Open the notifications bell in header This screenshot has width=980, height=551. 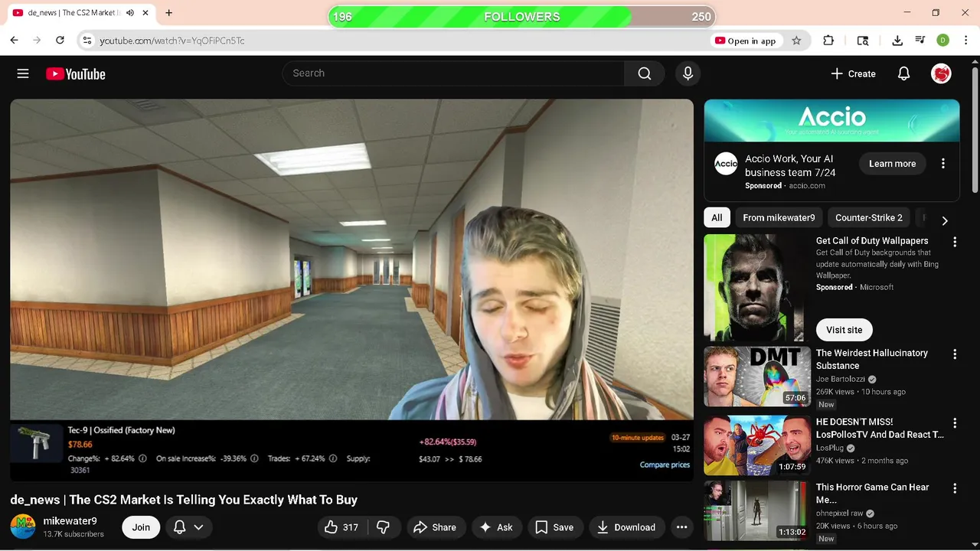903,73
